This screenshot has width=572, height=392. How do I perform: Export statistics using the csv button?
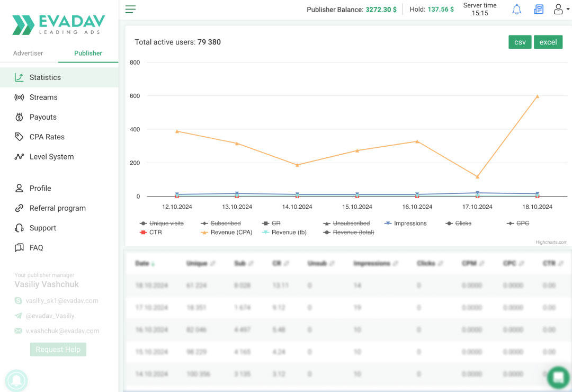(520, 42)
